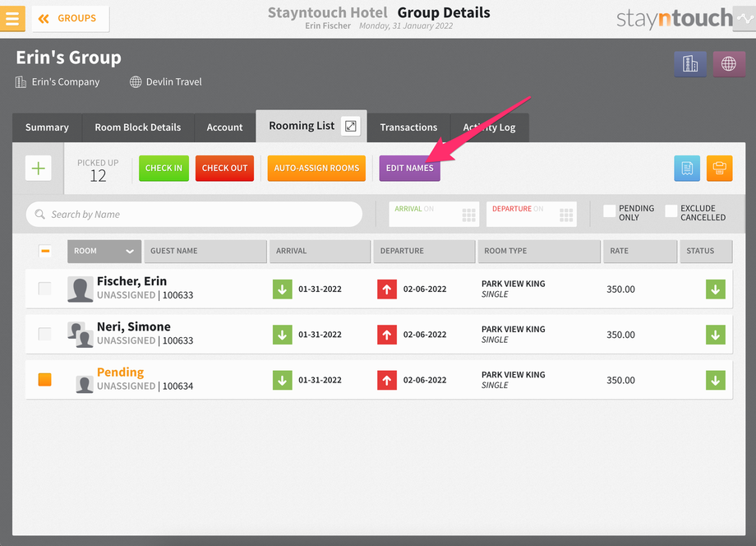
Task: Open the company card icon button
Action: coord(690,63)
